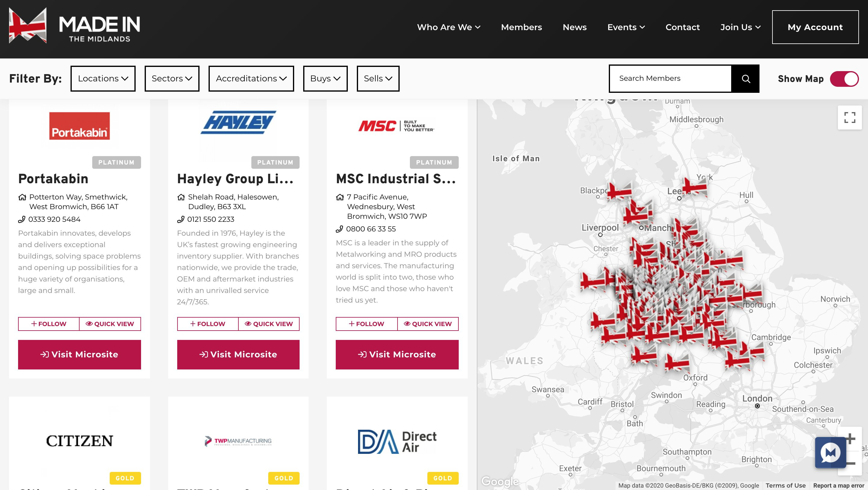Visit Hayley Group microsite

click(x=238, y=354)
